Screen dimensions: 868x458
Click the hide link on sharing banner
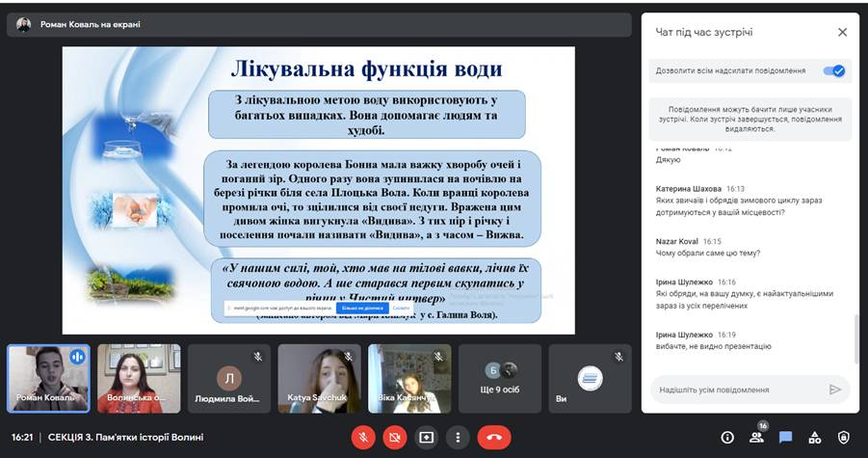(x=401, y=309)
